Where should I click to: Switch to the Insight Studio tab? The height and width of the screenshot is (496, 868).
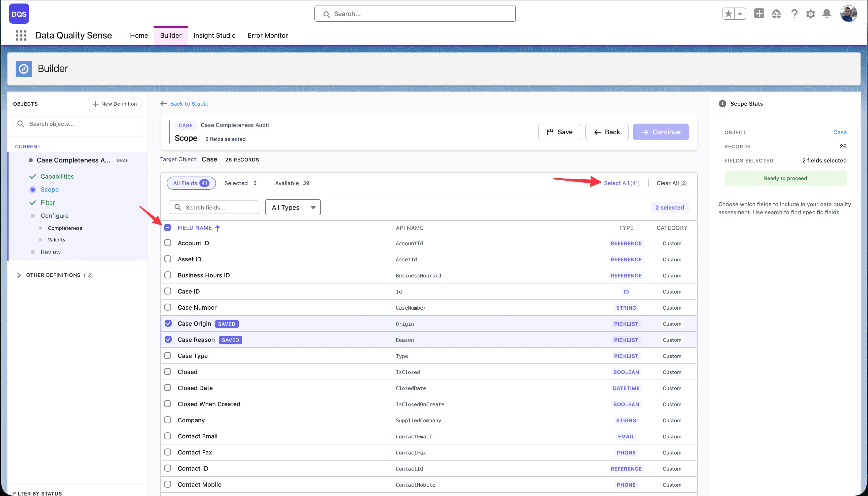coord(214,35)
